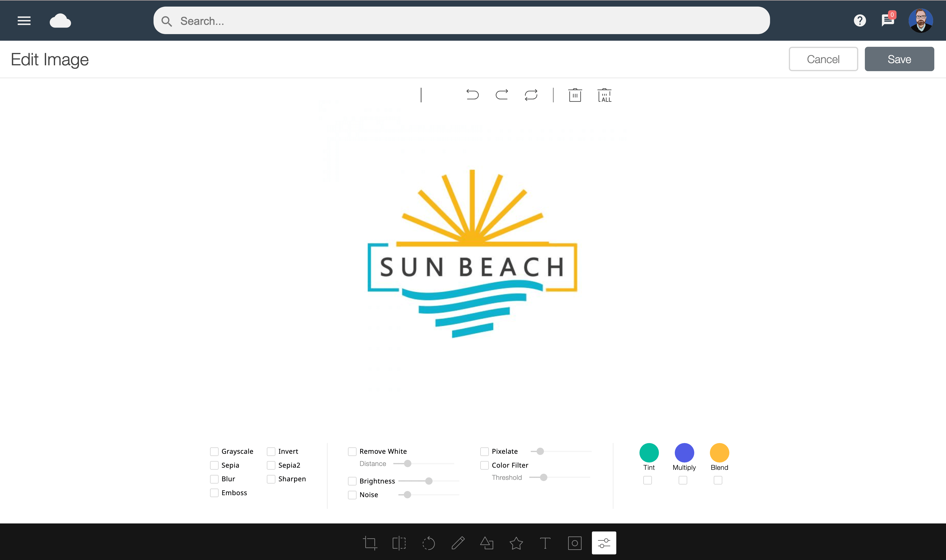The image size is (946, 560).
Task: Open the user profile avatar
Action: pyautogui.click(x=921, y=20)
